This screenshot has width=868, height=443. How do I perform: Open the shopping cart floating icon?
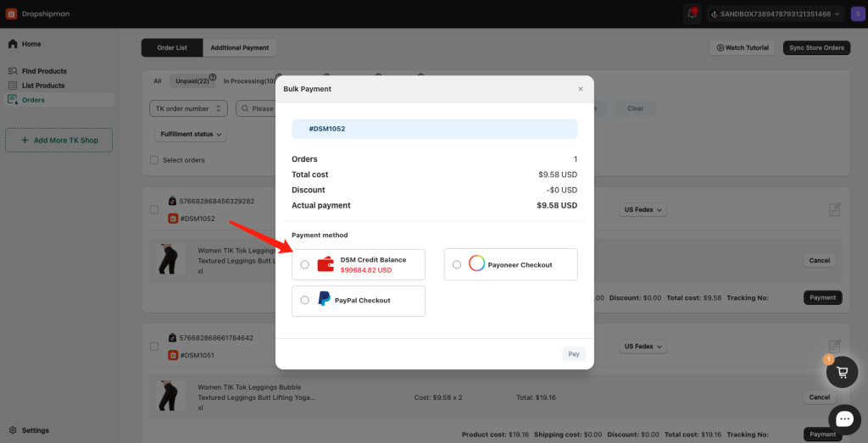[842, 372]
